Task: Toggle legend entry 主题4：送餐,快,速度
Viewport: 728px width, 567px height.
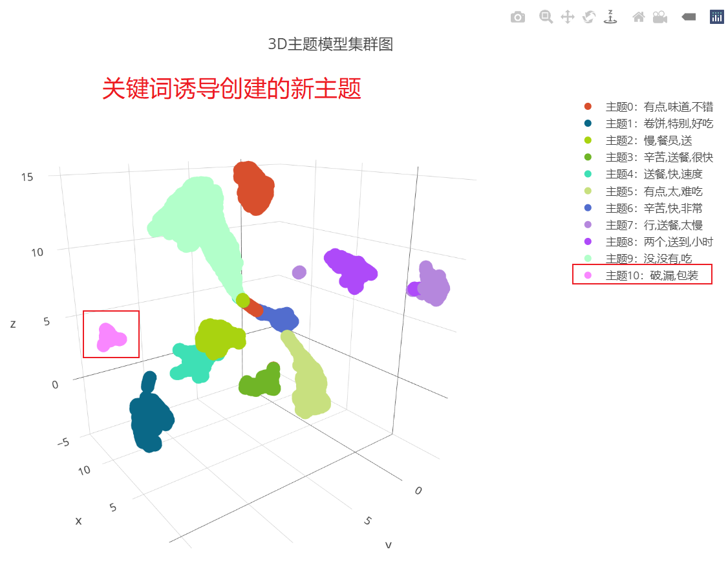Action: pyautogui.click(x=643, y=174)
